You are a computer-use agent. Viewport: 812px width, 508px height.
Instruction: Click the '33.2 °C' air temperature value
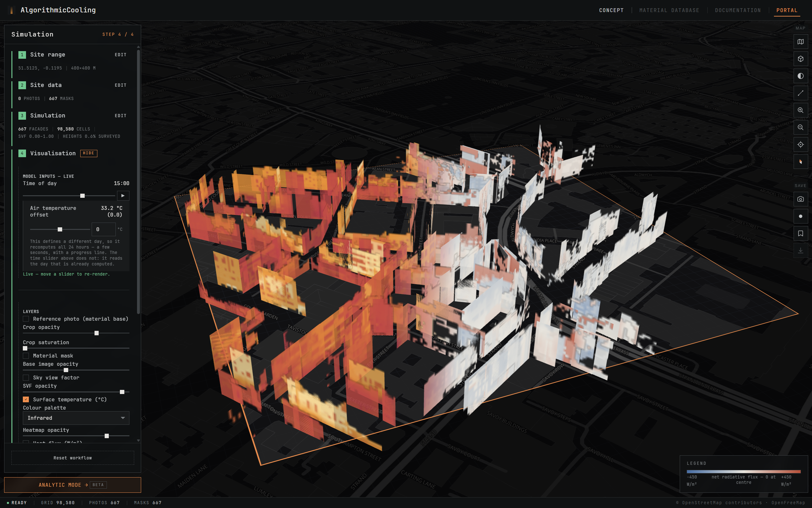112,208
